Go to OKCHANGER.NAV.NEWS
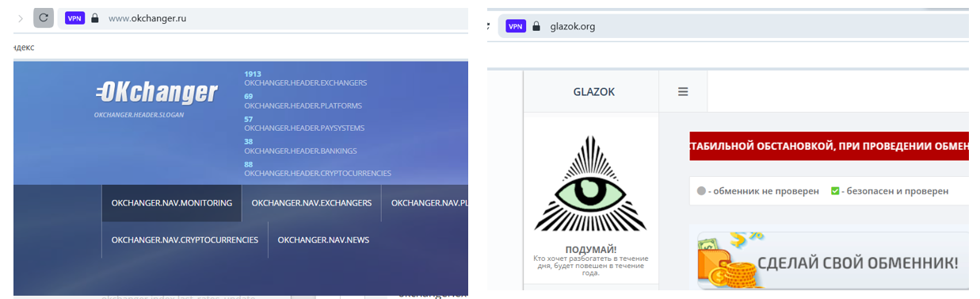980x299 pixels. tap(323, 240)
